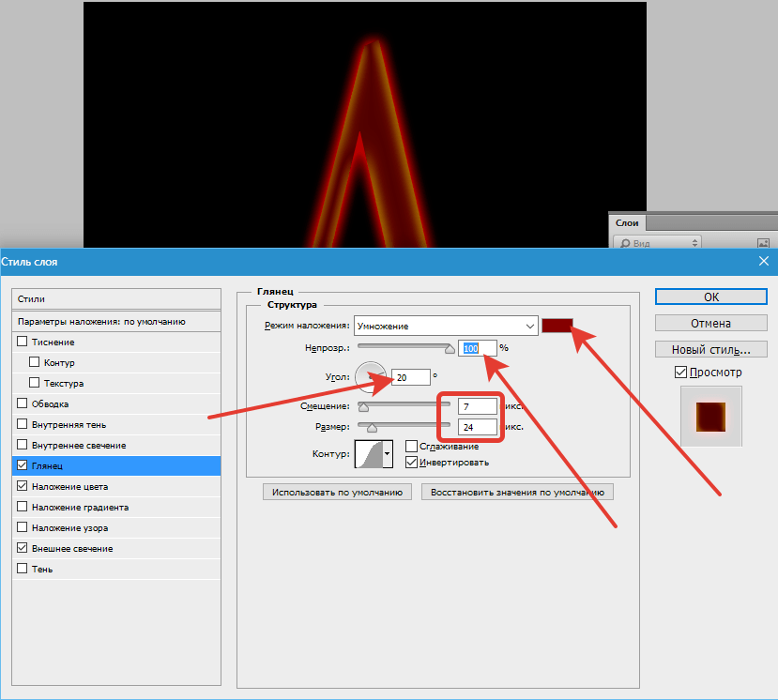
Task: Click the Размер value input field
Action: click(477, 426)
